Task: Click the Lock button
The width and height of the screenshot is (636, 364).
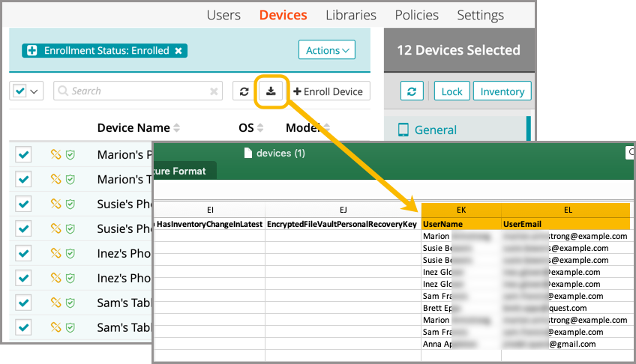Action: coord(451,91)
